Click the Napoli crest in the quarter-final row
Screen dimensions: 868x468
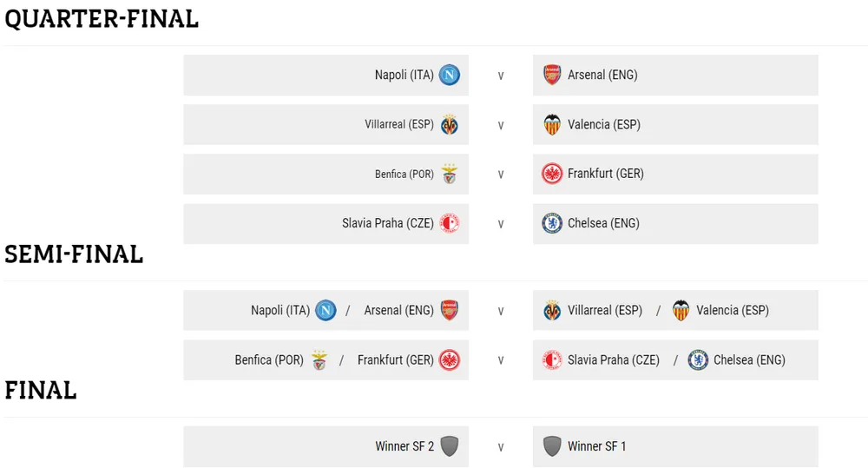click(x=450, y=75)
